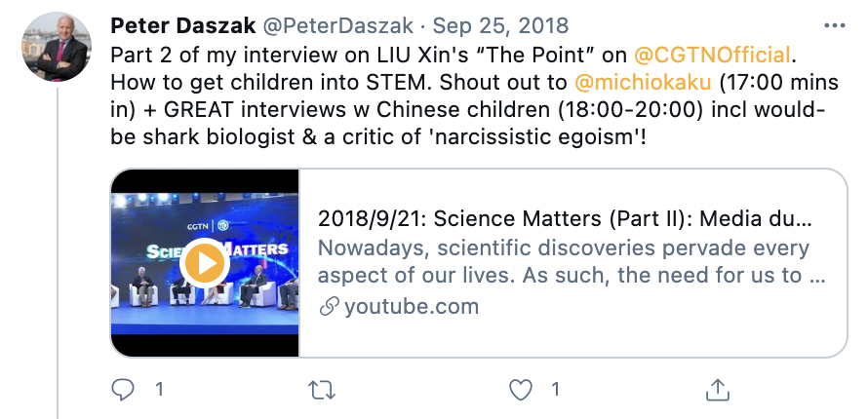The image size is (868, 419).
Task: Play the Science Matters video
Action: point(205,263)
